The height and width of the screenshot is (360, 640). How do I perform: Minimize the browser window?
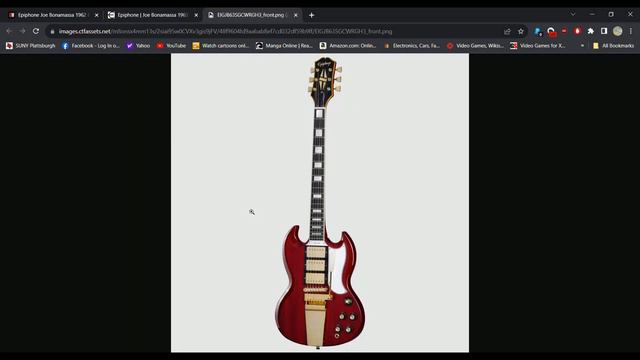592,14
